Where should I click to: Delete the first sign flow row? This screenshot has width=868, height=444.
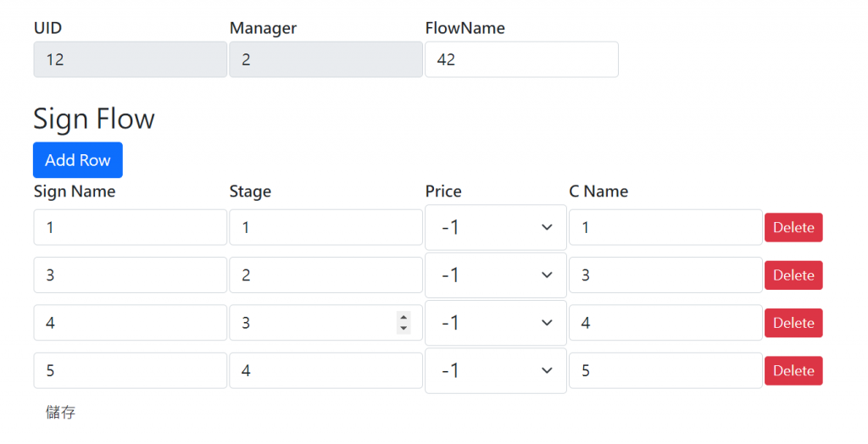coord(793,227)
